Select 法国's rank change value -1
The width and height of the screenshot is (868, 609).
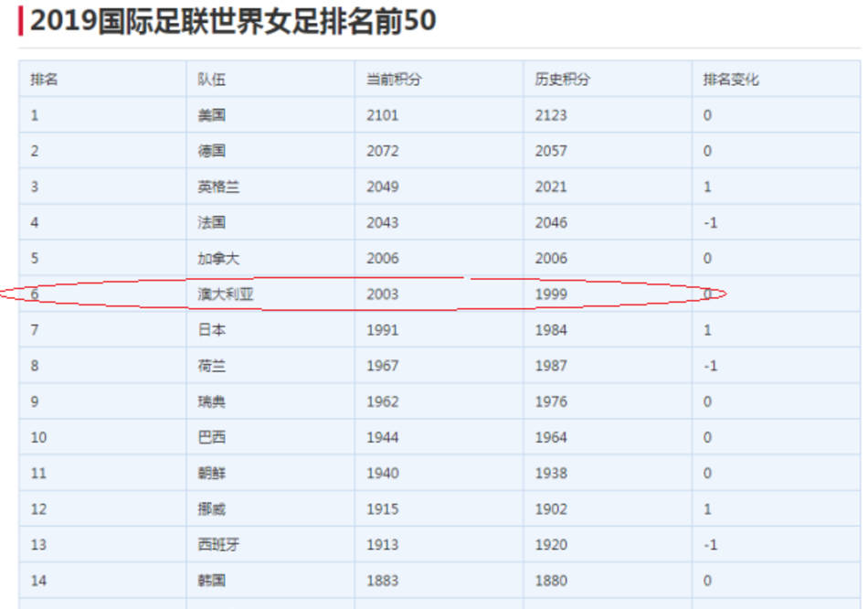click(710, 223)
